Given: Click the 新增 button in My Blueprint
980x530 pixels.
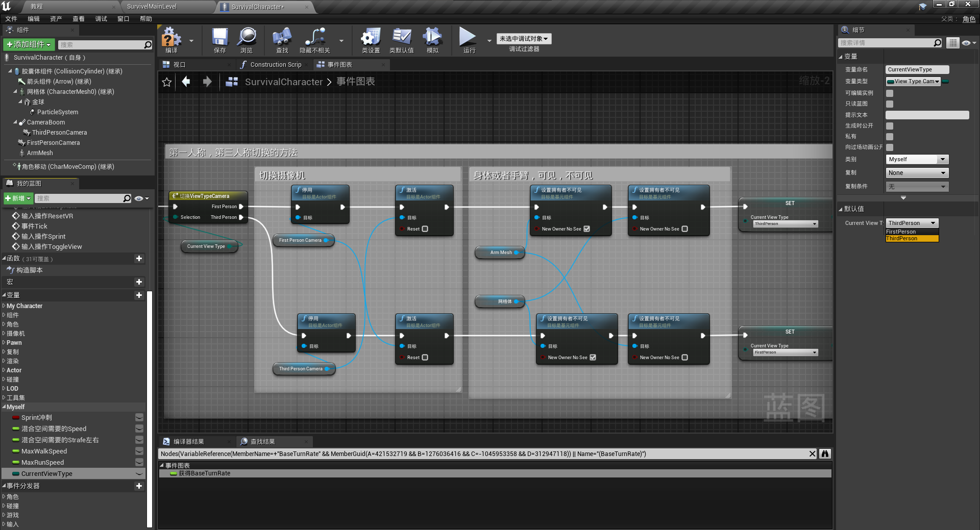Looking at the screenshot, I should pos(18,198).
